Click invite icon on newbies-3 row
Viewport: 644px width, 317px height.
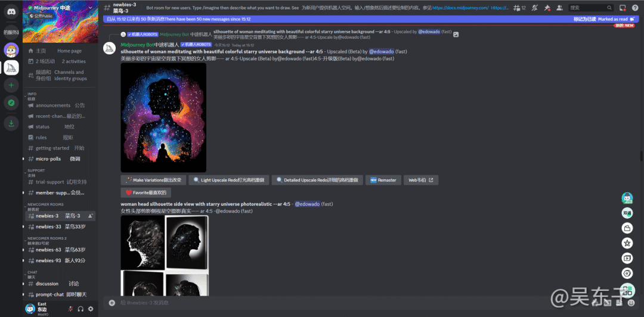pos(91,216)
